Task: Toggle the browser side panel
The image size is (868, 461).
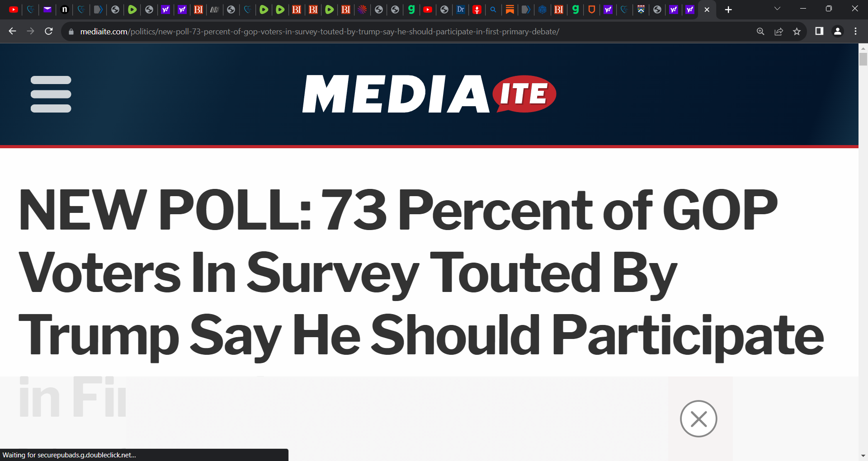Action: point(819,31)
